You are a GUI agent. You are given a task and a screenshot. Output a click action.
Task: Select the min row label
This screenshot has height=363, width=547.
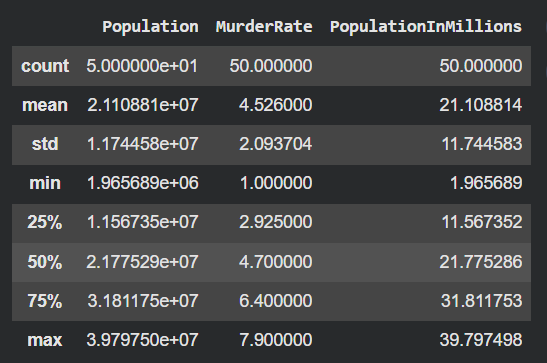[45, 183]
